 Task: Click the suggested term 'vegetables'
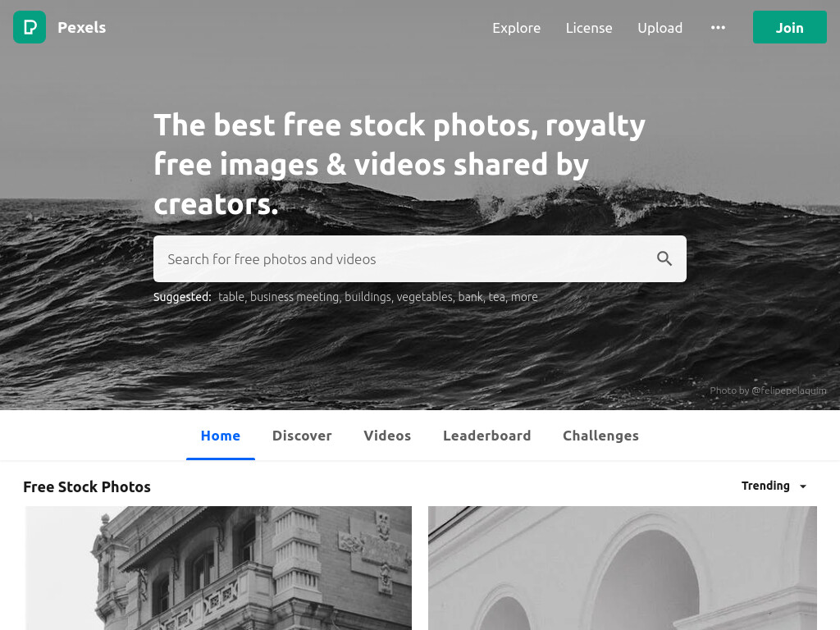[424, 297]
